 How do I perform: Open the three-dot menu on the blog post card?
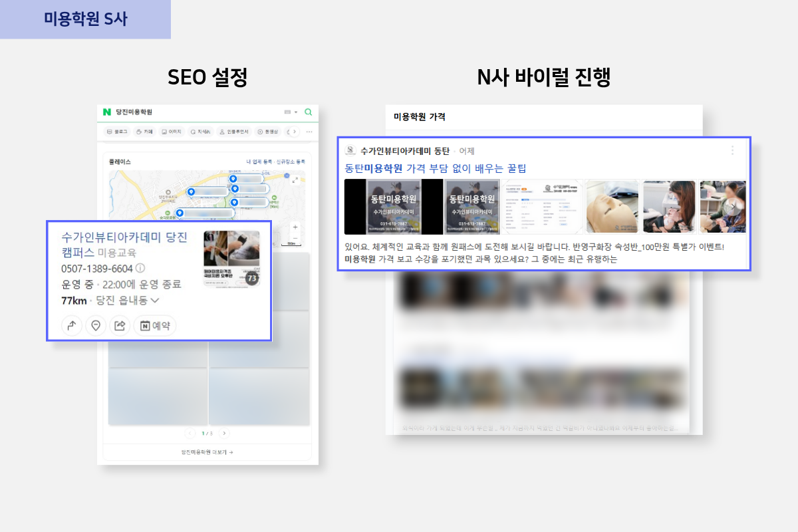732,151
